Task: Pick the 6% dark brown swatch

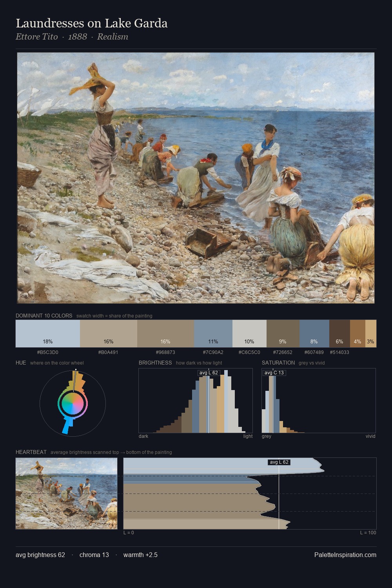Action: pyautogui.click(x=339, y=334)
